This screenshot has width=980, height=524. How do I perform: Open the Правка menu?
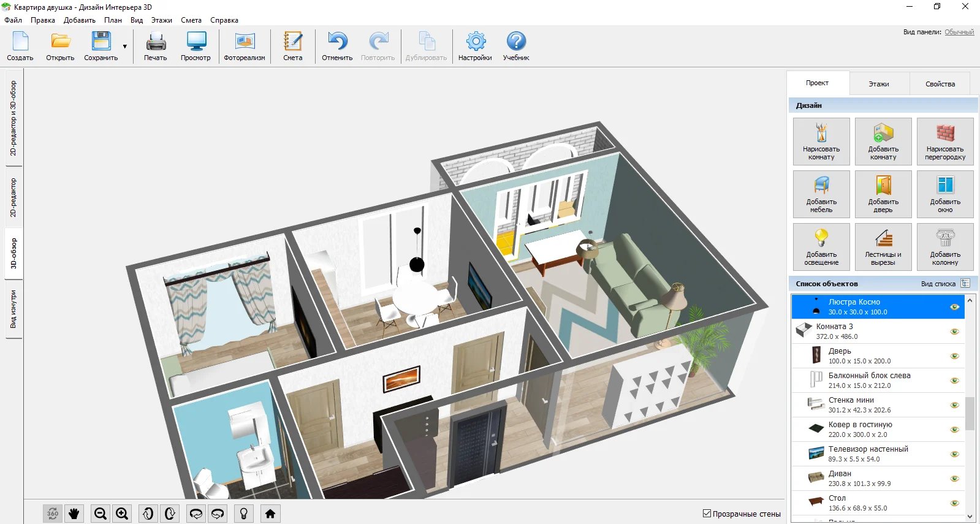pyautogui.click(x=43, y=20)
